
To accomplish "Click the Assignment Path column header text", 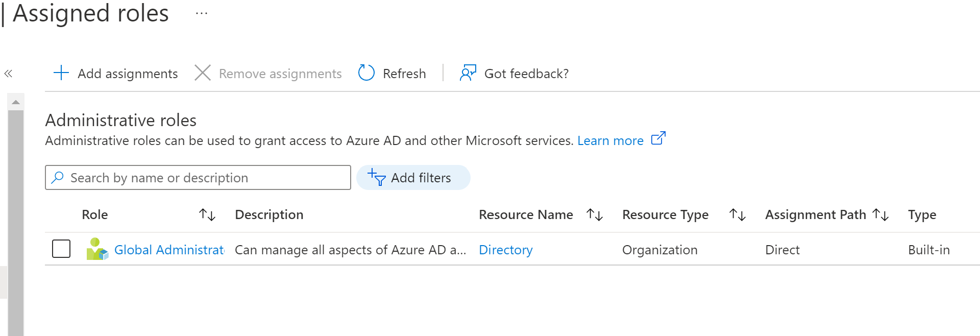I will point(816,214).
